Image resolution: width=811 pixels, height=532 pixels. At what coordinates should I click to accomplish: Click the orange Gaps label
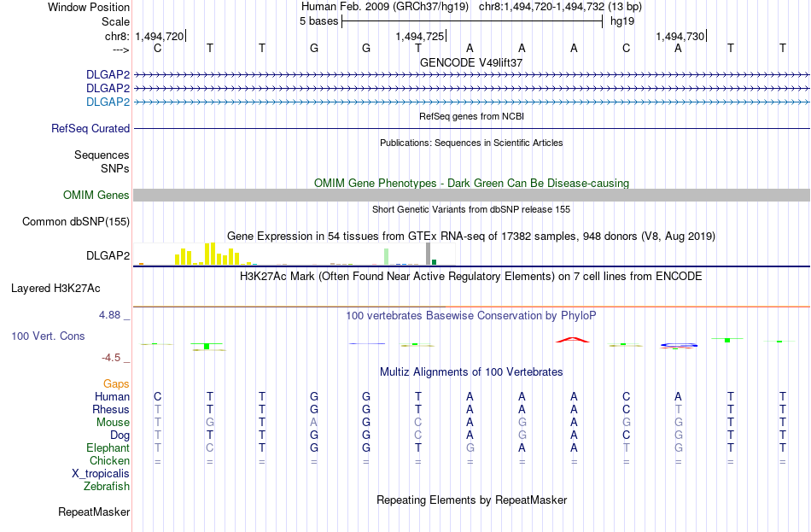pos(116,384)
